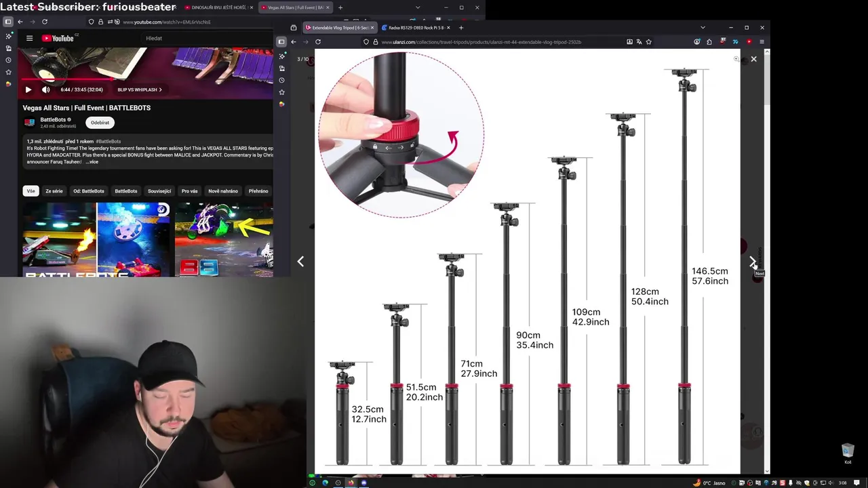This screenshot has width=868, height=488.
Task: Select the Od: BattleBots filter chip
Action: [x=89, y=191]
